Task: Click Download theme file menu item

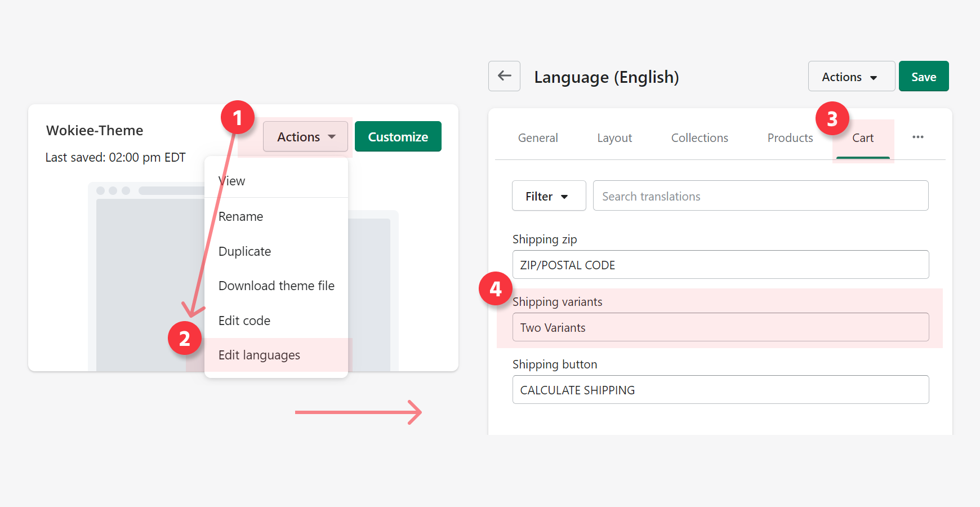Action: click(276, 286)
